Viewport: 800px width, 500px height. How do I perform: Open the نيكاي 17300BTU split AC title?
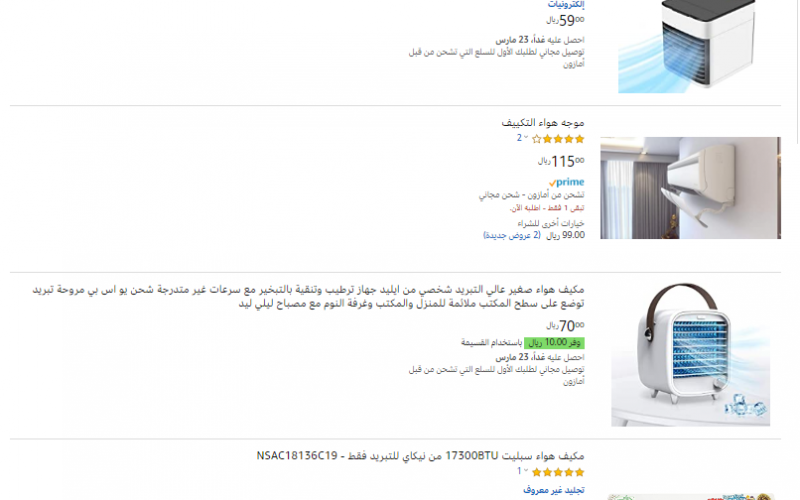tap(420, 456)
